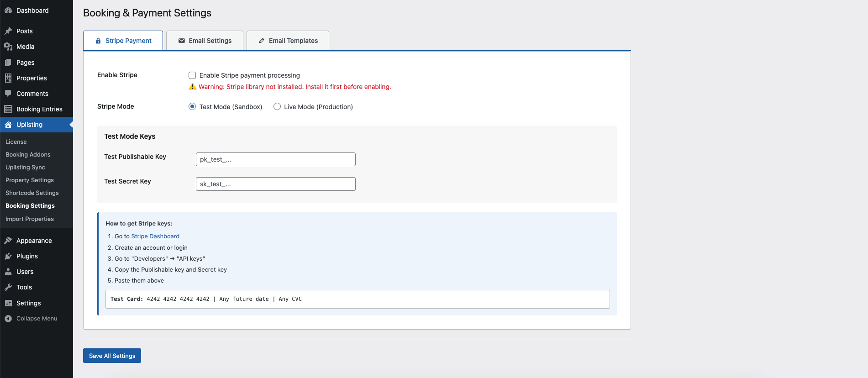This screenshot has width=868, height=378.
Task: Click the Uplisting menu label
Action: [29, 125]
